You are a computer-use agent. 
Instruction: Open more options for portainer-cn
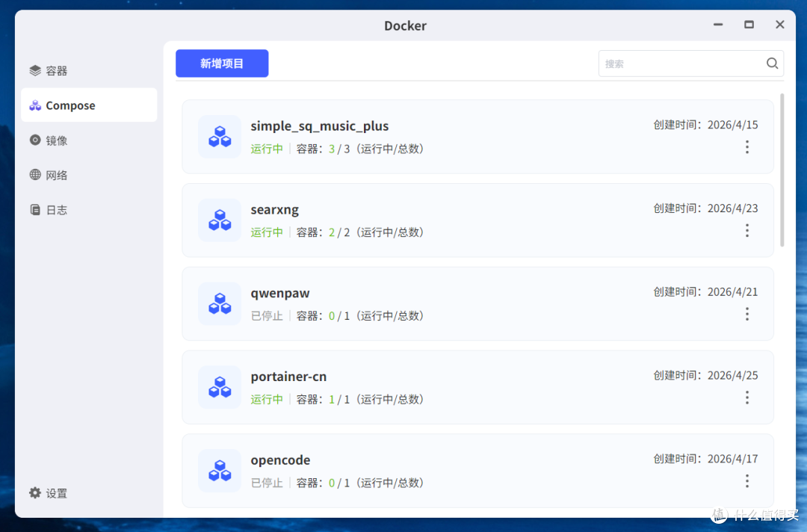[x=747, y=398]
